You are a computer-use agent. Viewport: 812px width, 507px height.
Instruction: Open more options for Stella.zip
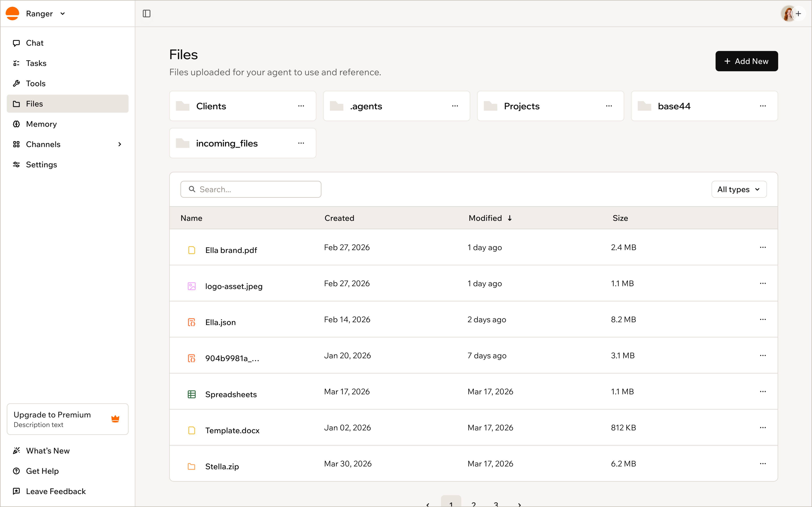pos(763,463)
